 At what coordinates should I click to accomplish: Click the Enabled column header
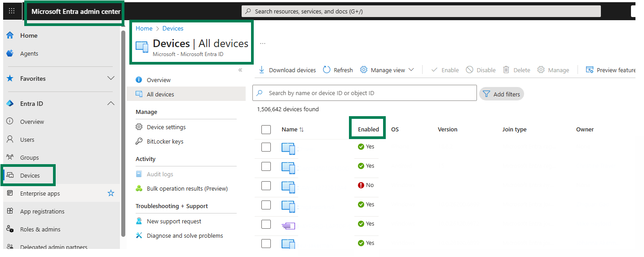pos(368,129)
